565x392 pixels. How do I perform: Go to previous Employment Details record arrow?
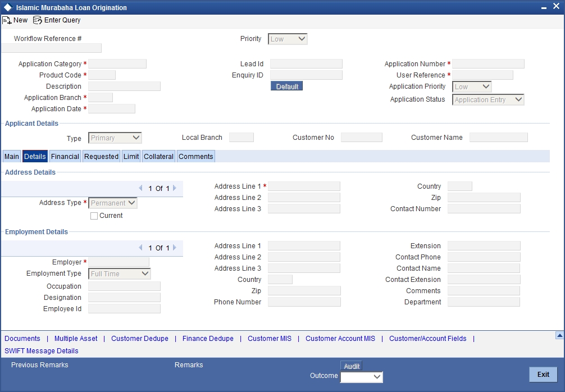[x=140, y=248]
